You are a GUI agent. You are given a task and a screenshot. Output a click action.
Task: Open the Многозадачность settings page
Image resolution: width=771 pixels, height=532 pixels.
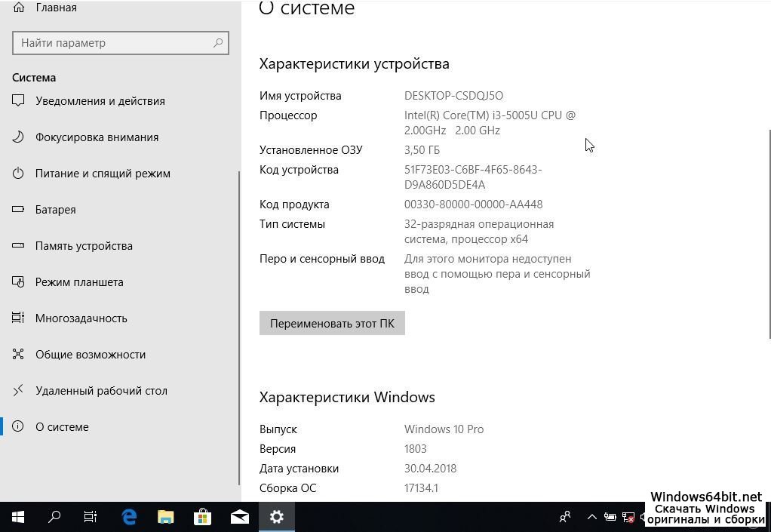(81, 318)
